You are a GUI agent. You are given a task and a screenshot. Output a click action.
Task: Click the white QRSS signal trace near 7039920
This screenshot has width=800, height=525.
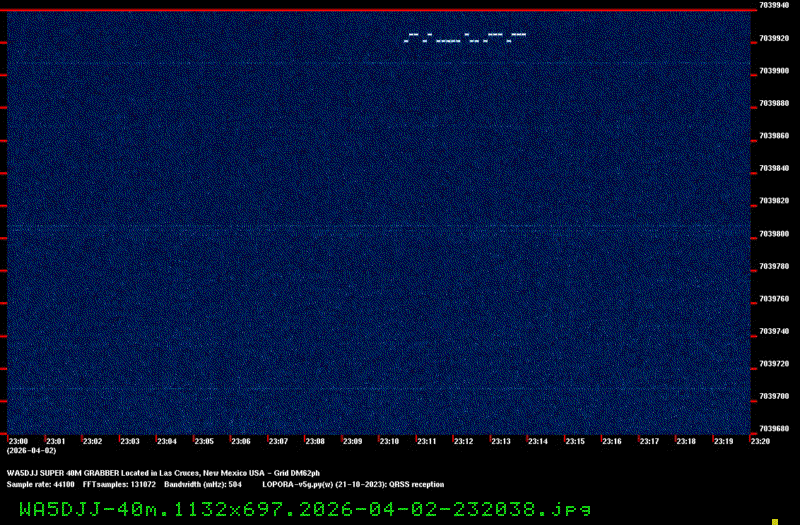click(x=465, y=38)
